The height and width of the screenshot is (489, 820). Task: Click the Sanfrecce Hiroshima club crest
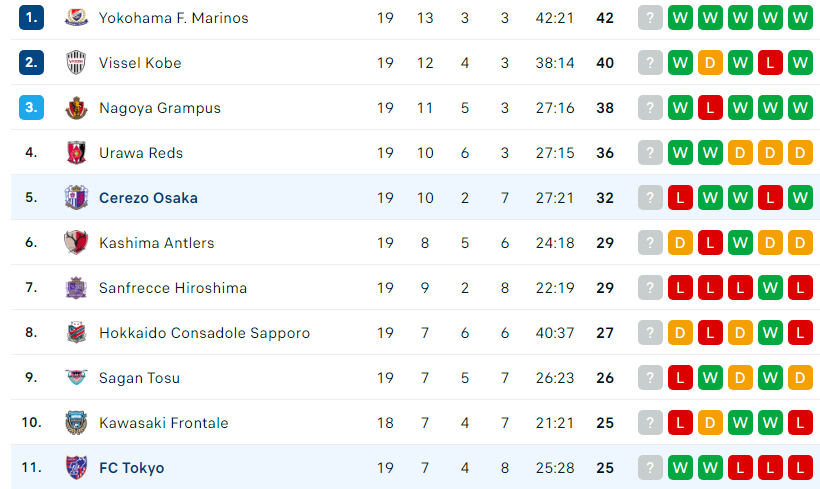point(76,288)
